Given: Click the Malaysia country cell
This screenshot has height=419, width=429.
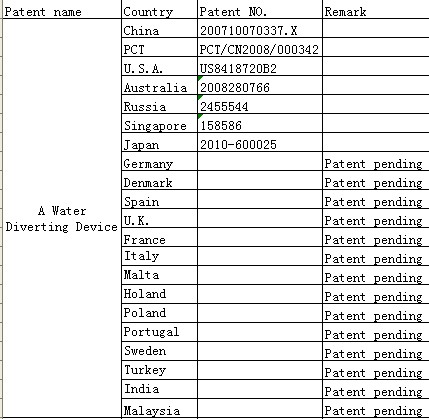Looking at the screenshot, I should (x=160, y=408).
